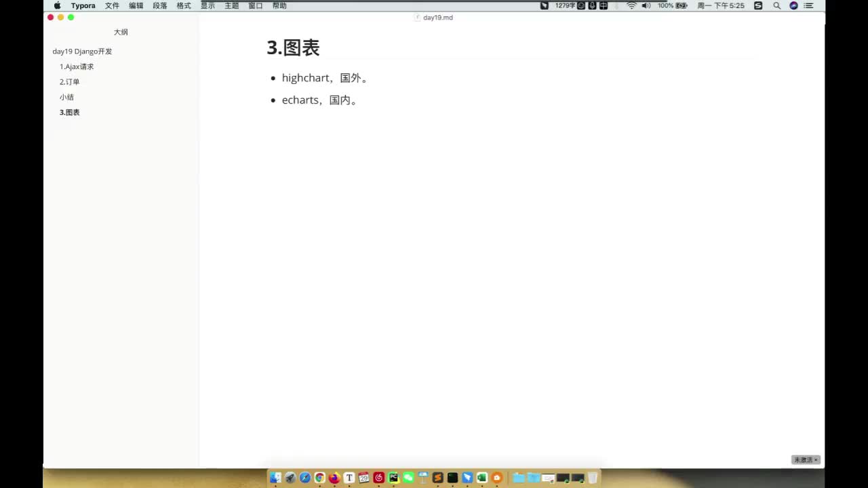Open the Typora application menu
Viewport: 868px width, 488px height.
tap(83, 5)
